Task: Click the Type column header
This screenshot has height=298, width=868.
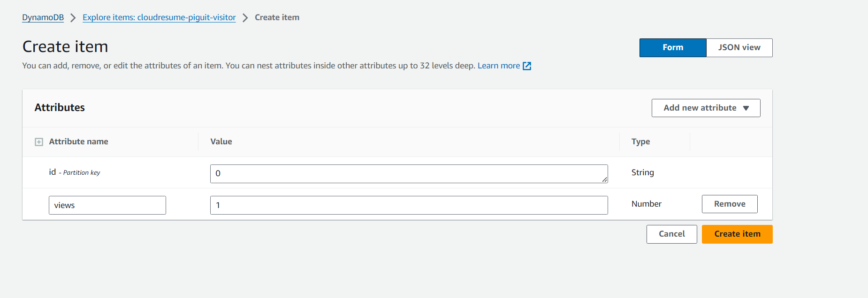Action: coord(640,142)
